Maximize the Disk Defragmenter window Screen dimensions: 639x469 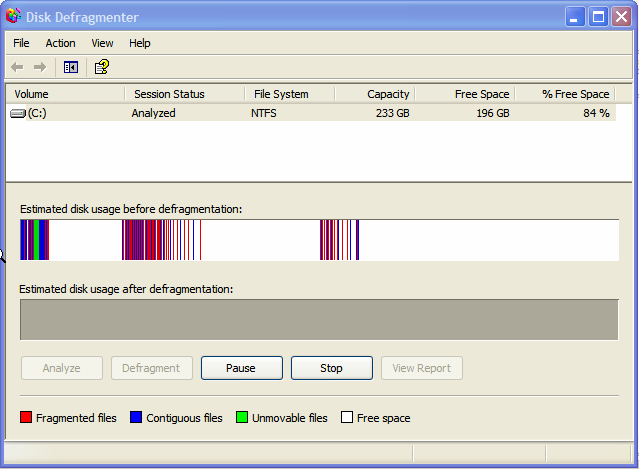coord(598,17)
